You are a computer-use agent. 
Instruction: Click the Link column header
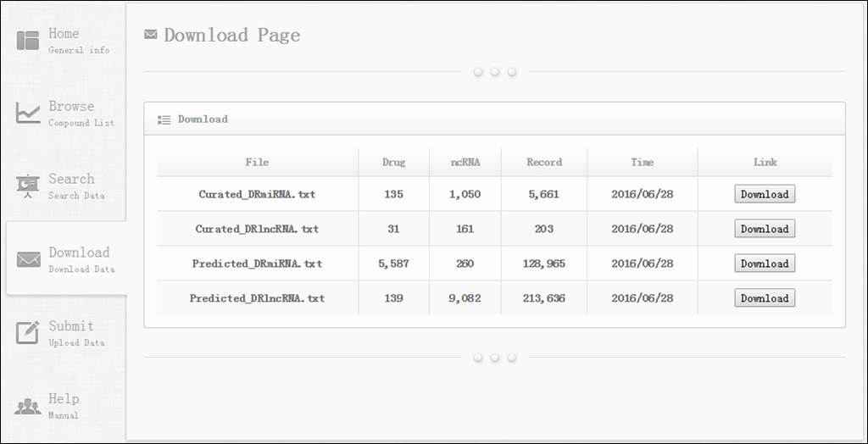tap(765, 162)
